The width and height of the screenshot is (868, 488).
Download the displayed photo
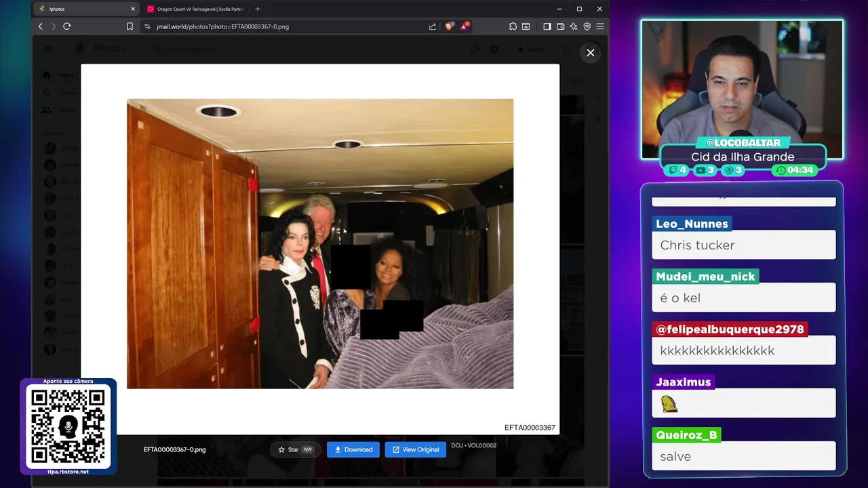pos(353,449)
